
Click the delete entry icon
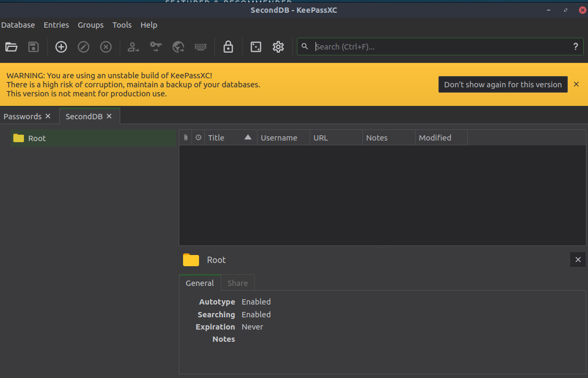106,47
